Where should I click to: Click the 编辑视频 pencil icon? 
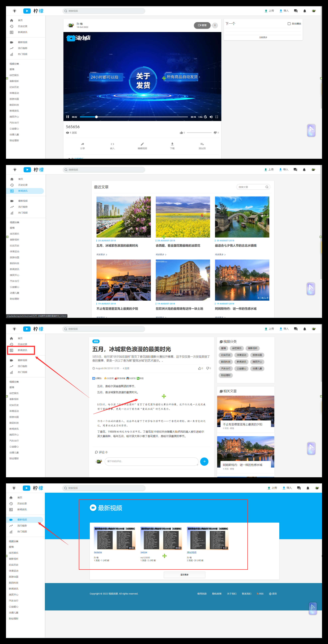(x=142, y=144)
